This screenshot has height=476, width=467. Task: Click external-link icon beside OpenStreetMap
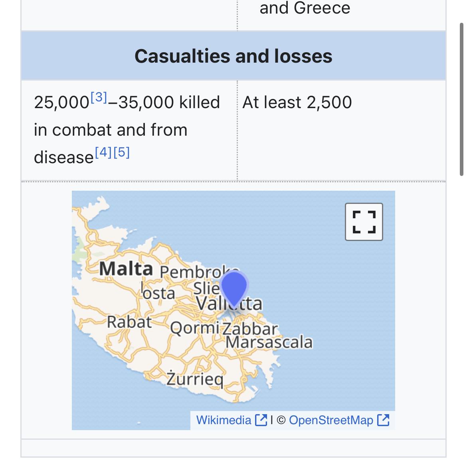(383, 420)
